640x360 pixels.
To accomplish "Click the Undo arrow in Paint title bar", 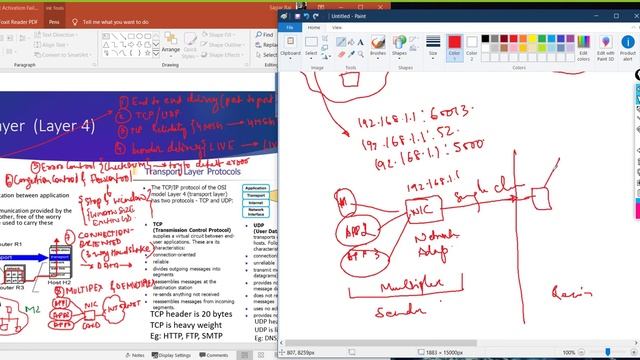I will click(x=307, y=16).
